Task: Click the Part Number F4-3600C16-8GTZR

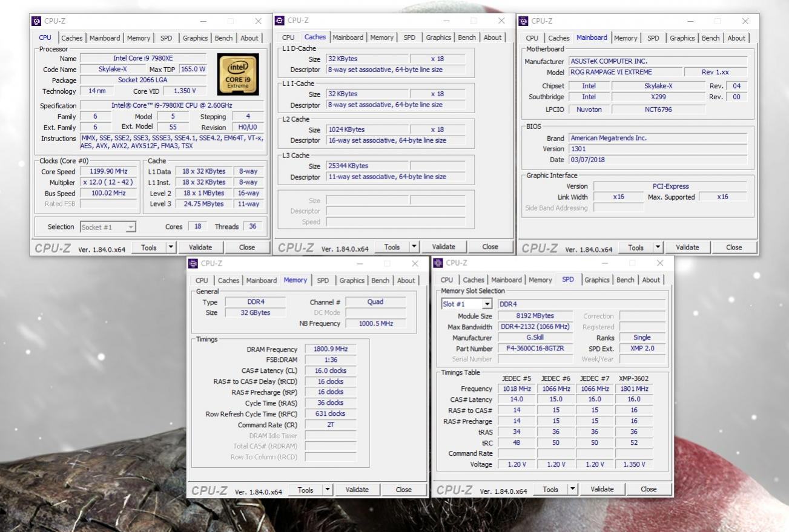Action: tap(534, 349)
